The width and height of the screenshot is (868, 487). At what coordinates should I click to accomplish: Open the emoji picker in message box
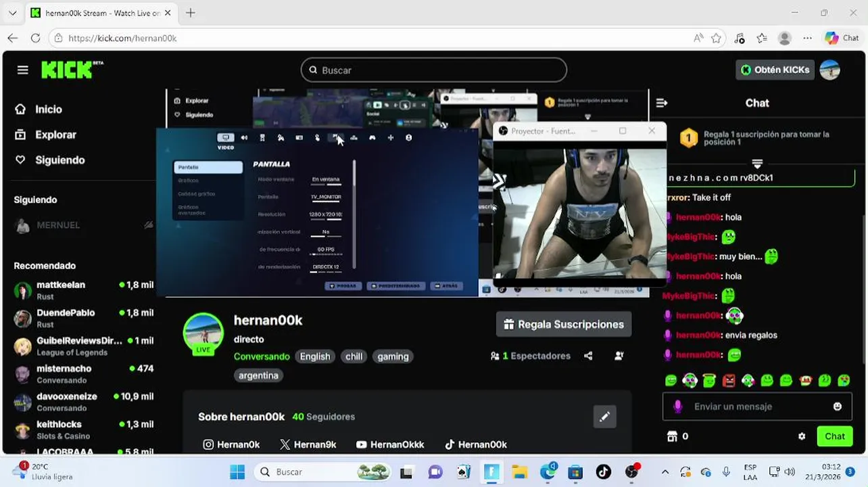point(838,407)
